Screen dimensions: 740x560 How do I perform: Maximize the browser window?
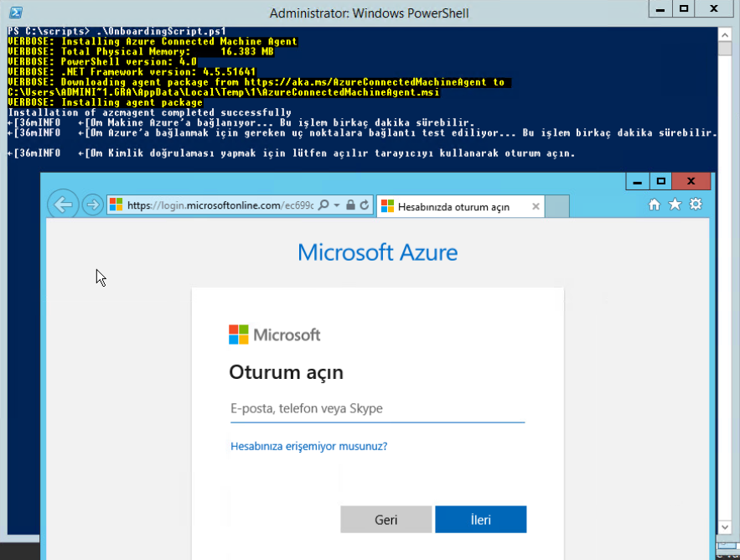[660, 181]
